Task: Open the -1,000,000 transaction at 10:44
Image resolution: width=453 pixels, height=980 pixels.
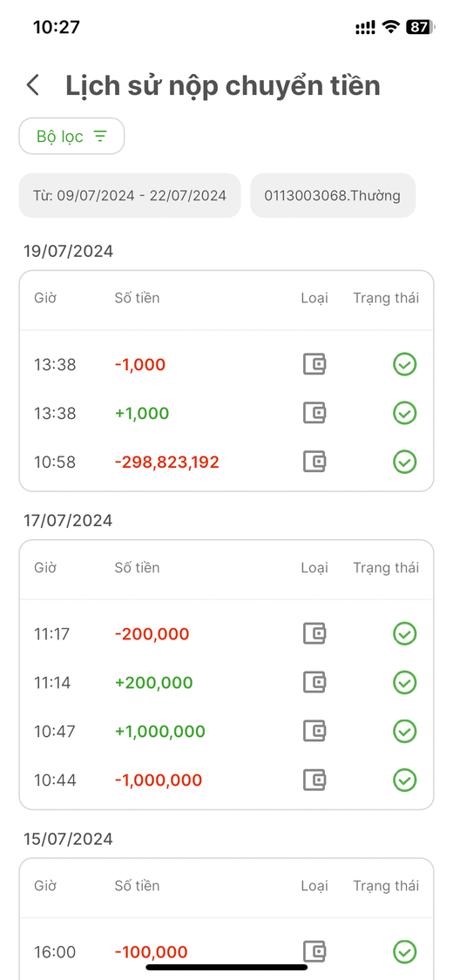Action: coord(226,780)
